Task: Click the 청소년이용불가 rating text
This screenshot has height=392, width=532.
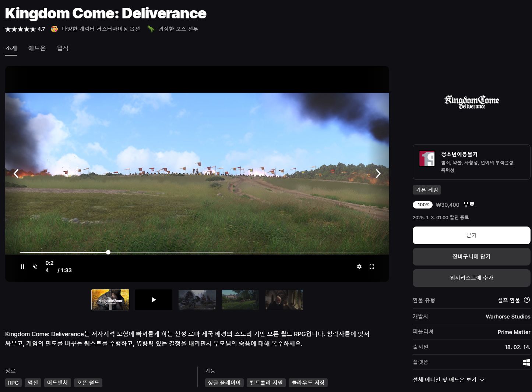Action: (x=459, y=154)
